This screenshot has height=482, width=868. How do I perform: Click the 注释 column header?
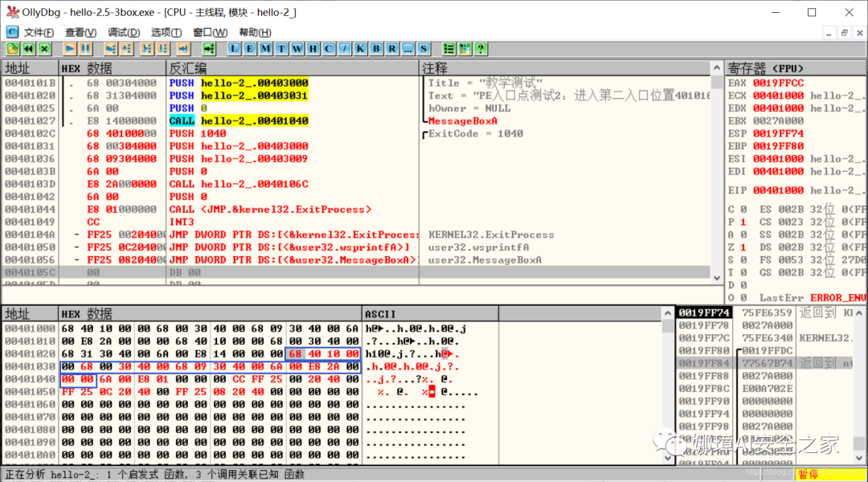click(x=565, y=68)
